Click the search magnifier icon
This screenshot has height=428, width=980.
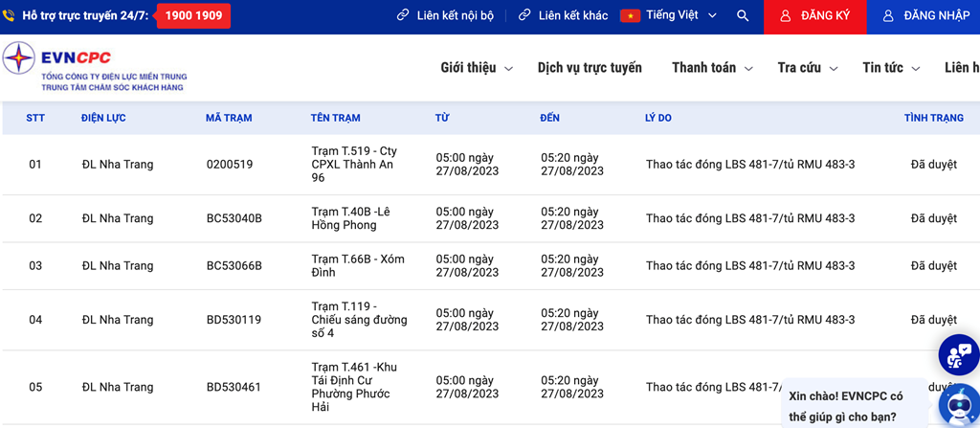tap(743, 15)
